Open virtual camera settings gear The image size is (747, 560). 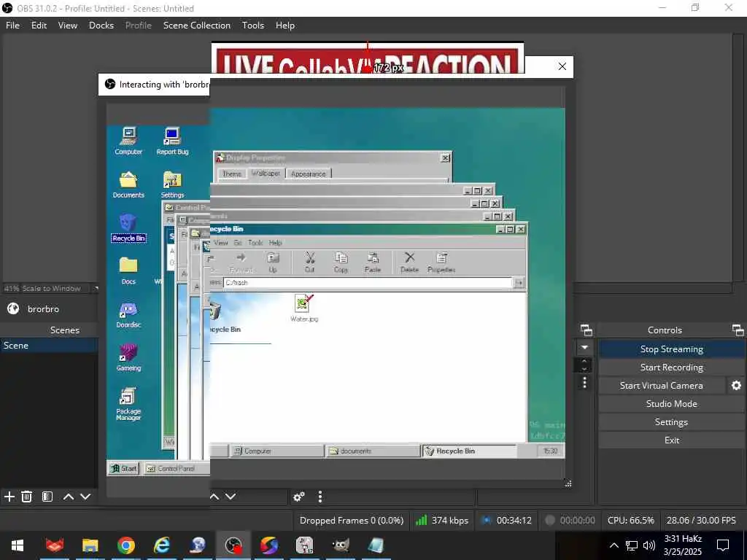[x=736, y=385]
